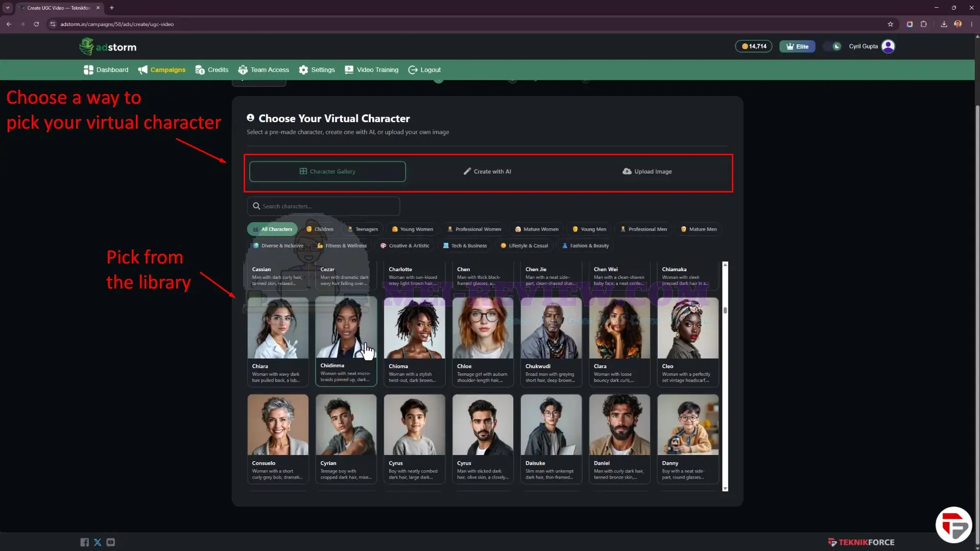Filter by Creative & Artistic category
980x551 pixels.
(x=404, y=246)
